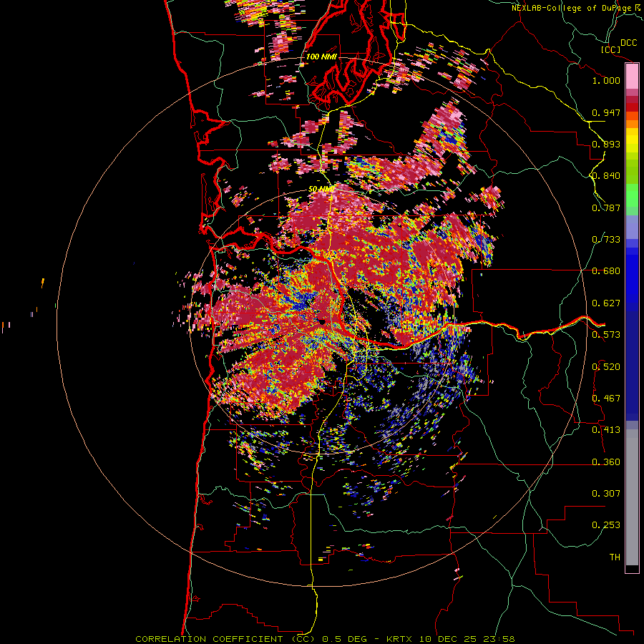Pick the bright yellow segment of the color bar
The image size is (644, 644).
click(632, 140)
